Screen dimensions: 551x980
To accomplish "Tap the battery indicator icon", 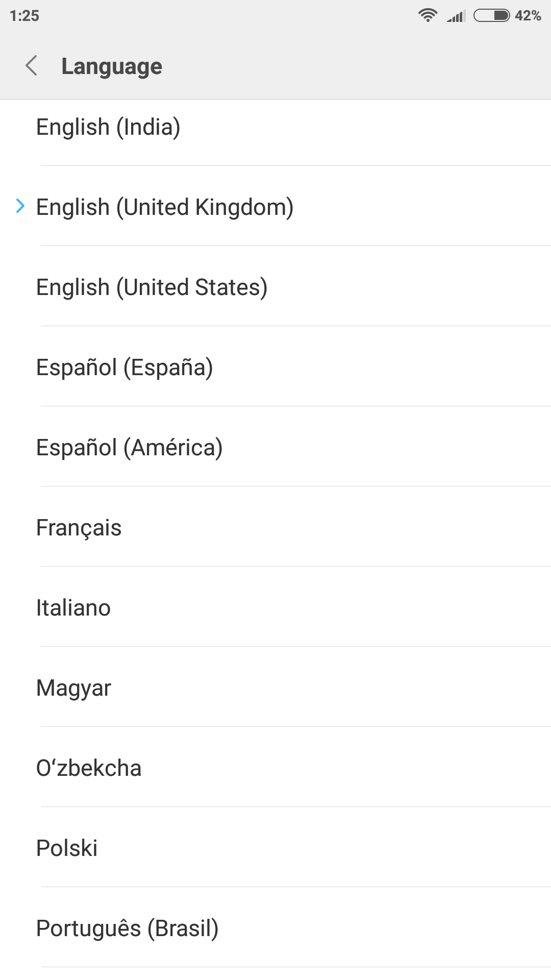I will click(x=491, y=15).
